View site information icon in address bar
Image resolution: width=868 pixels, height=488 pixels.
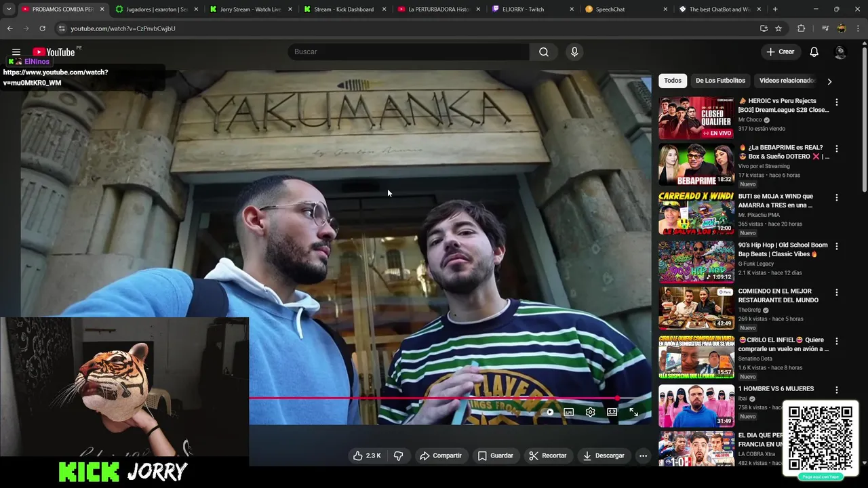pyautogui.click(x=61, y=28)
